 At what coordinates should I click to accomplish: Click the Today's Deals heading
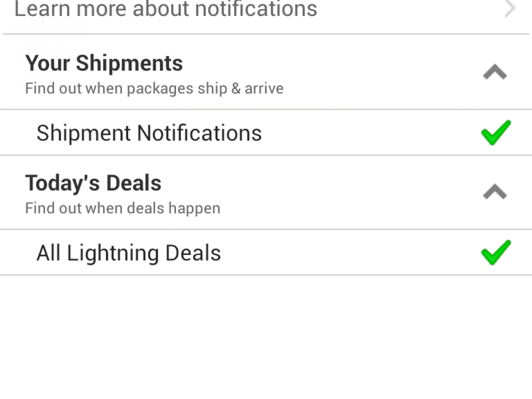[x=93, y=183]
